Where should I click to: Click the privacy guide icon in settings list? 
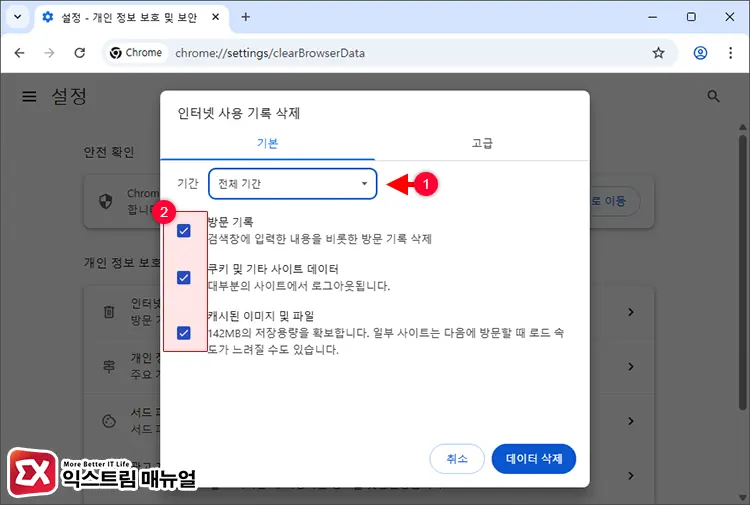[x=109, y=366]
